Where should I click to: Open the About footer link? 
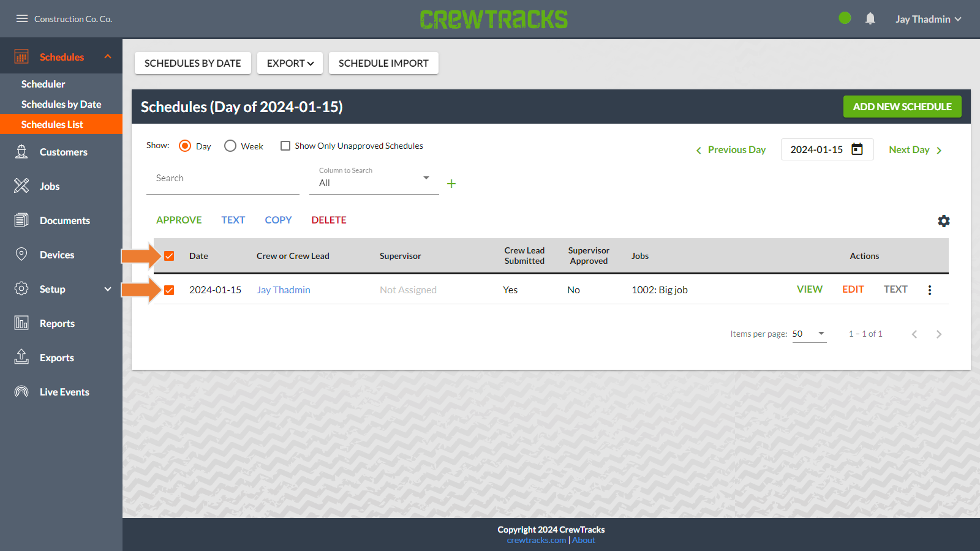584,540
